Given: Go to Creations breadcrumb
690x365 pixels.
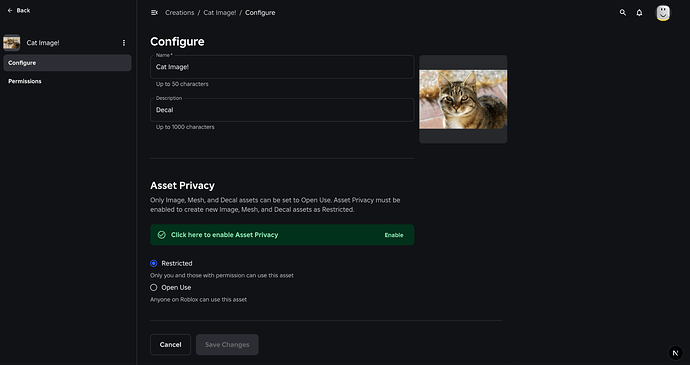Looking at the screenshot, I should click(x=180, y=13).
